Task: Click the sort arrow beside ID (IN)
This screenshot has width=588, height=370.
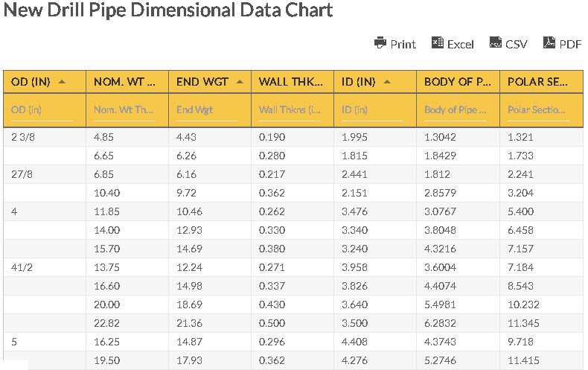Action: pos(387,82)
